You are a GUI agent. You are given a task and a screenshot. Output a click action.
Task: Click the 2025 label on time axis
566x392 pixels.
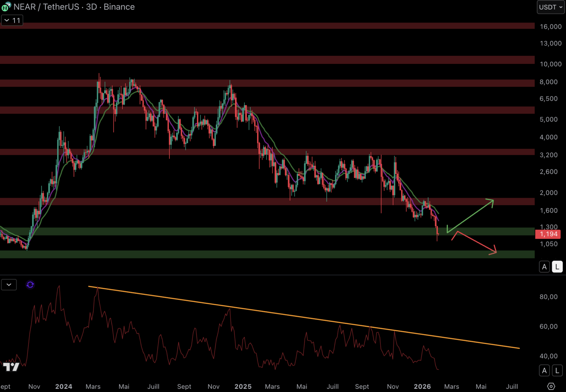[243, 387]
